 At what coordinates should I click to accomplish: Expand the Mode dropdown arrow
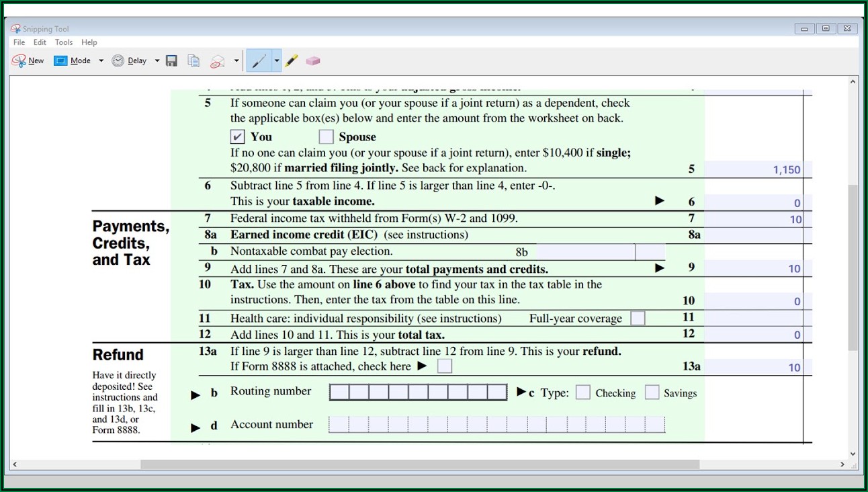tap(101, 60)
